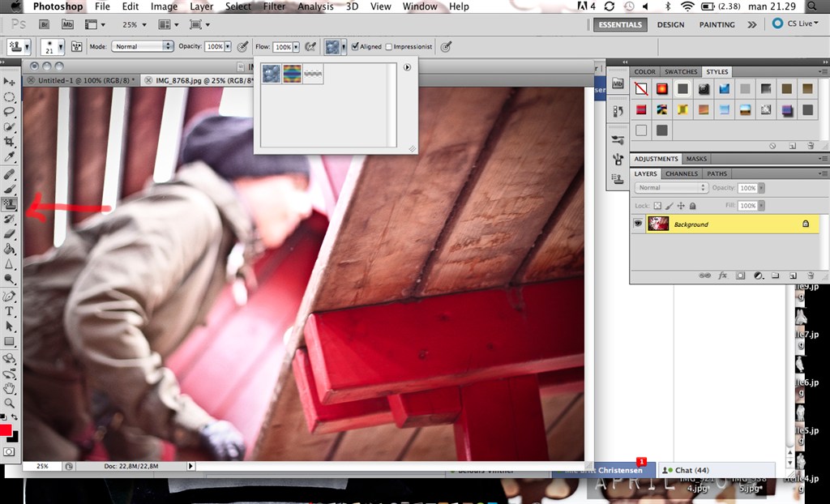Select the Eyedropper tool

10,156
